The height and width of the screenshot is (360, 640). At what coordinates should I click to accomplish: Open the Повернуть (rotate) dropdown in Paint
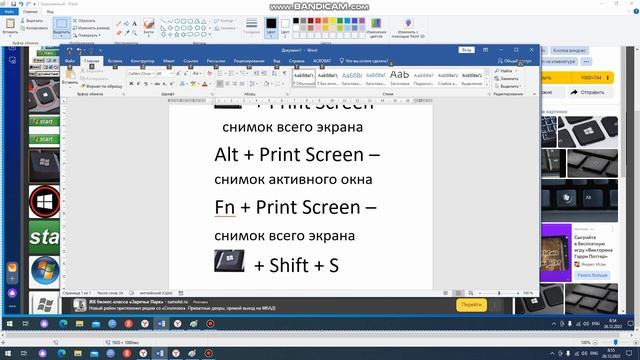pos(87,35)
